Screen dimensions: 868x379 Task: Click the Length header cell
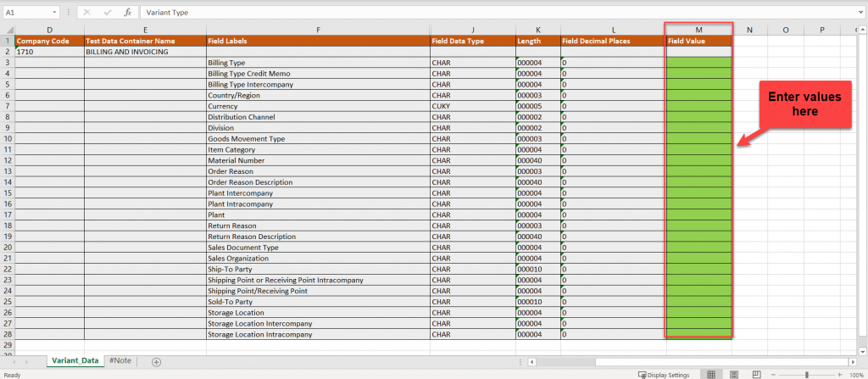pyautogui.click(x=538, y=41)
